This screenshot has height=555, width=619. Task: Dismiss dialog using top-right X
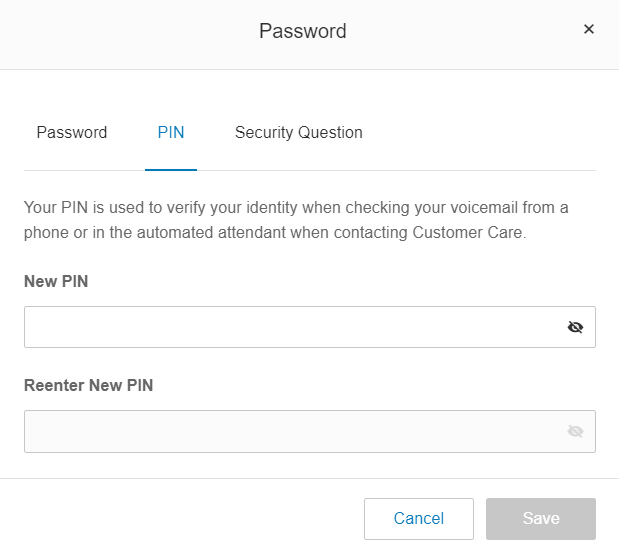coord(589,29)
